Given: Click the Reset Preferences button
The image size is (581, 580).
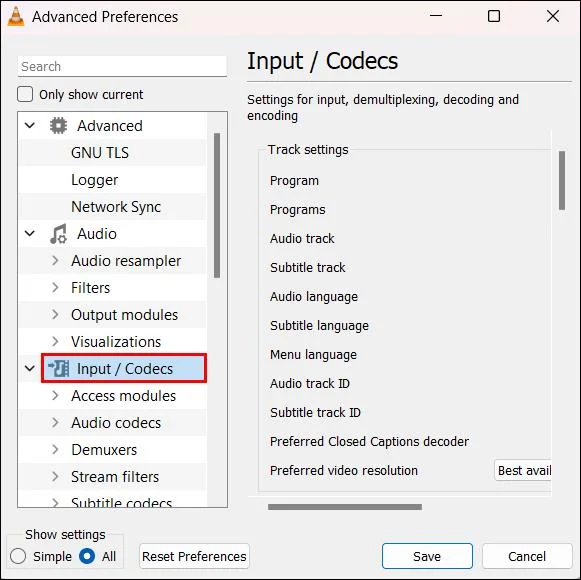Looking at the screenshot, I should point(194,556).
